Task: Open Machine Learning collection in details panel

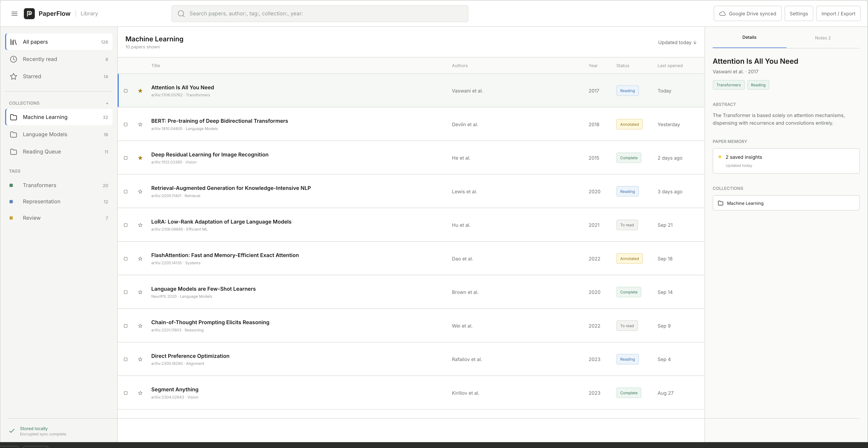Action: coord(786,203)
